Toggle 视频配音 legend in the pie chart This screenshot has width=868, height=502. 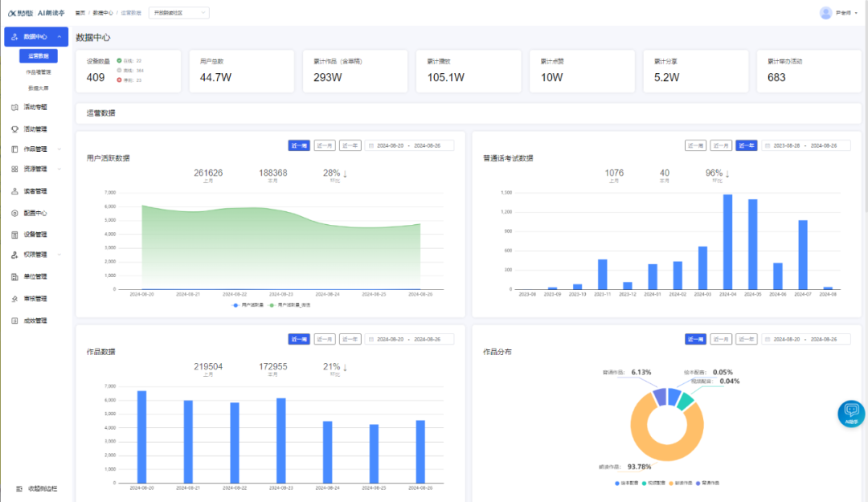pyautogui.click(x=653, y=484)
